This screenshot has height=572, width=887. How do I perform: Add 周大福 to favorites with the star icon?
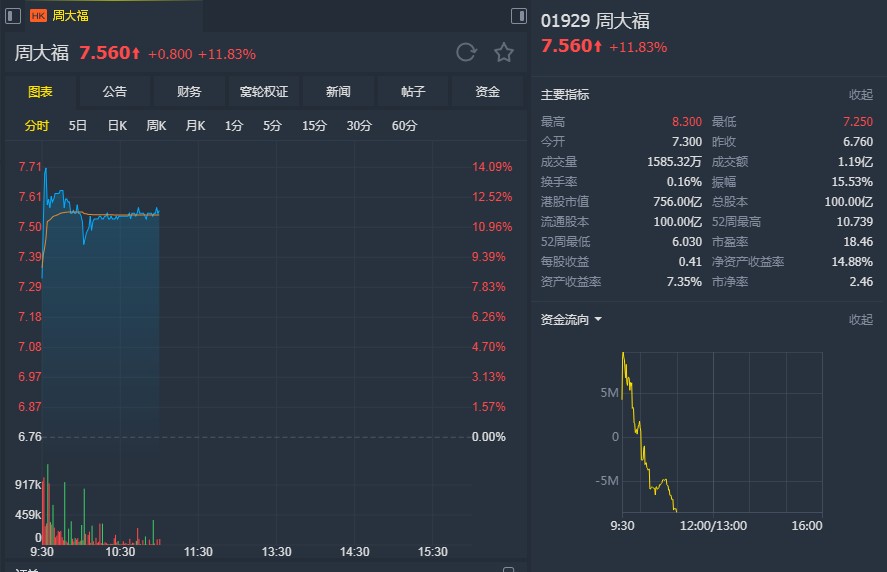click(x=504, y=53)
